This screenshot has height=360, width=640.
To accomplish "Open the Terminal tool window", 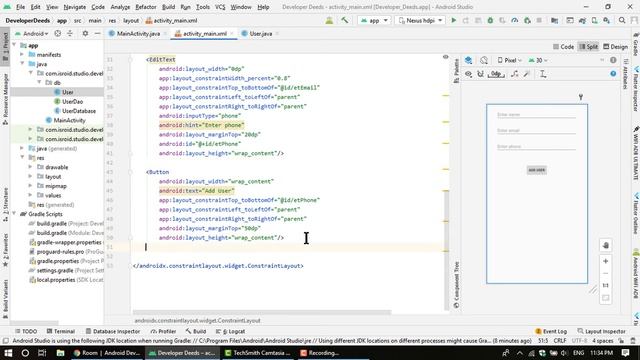I will coord(61,331).
